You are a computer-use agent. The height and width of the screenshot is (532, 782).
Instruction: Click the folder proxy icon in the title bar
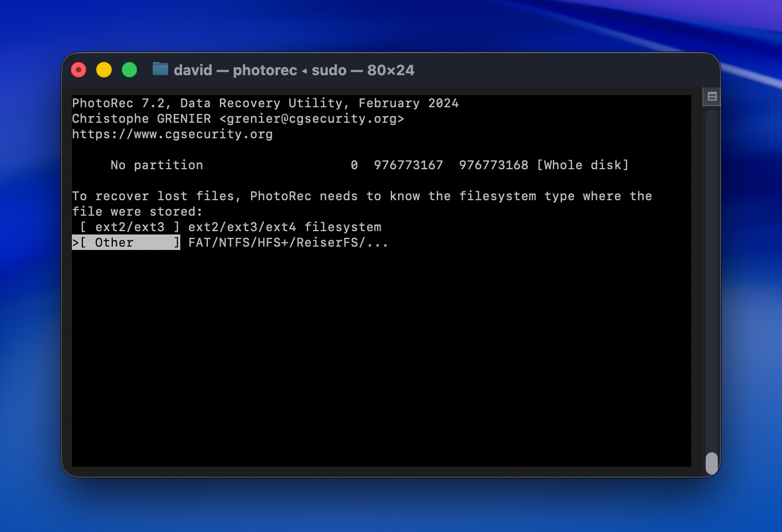pos(160,70)
